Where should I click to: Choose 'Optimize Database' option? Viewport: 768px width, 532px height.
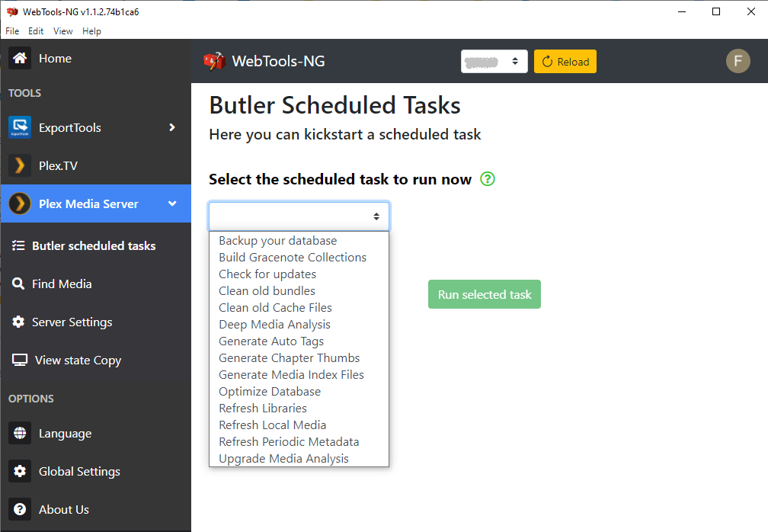coord(299,392)
